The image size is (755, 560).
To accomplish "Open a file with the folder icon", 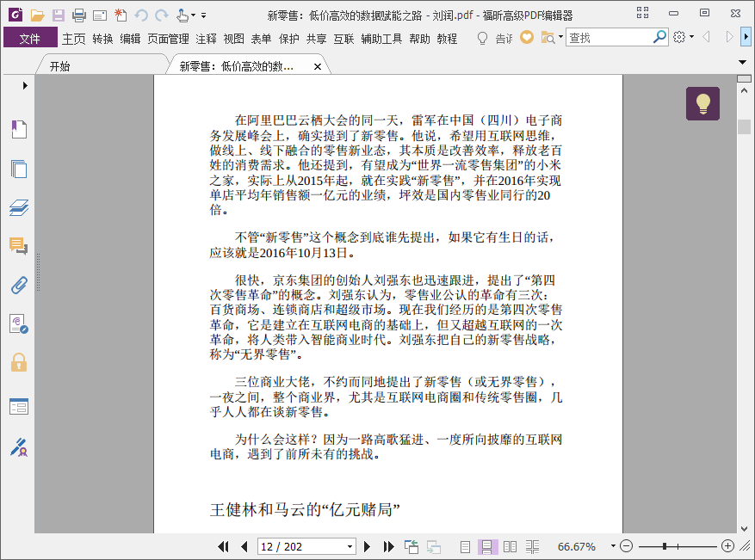I will pos(37,15).
